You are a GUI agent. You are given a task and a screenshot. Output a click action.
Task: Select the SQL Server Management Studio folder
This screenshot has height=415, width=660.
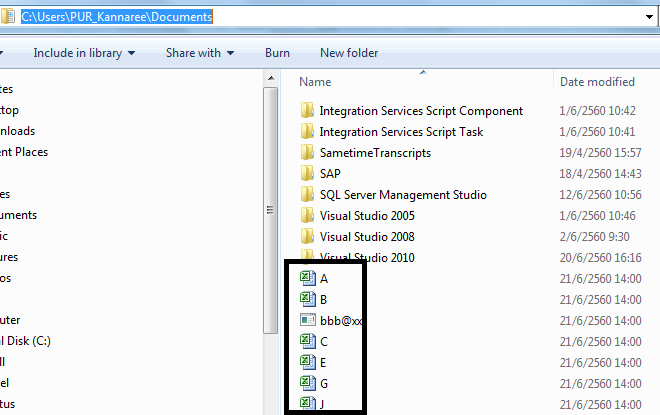tap(402, 195)
